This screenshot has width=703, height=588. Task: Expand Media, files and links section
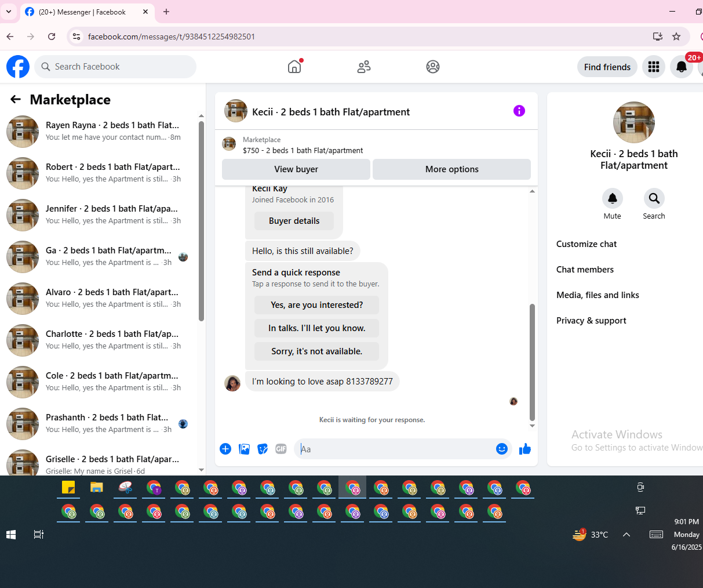click(x=598, y=295)
